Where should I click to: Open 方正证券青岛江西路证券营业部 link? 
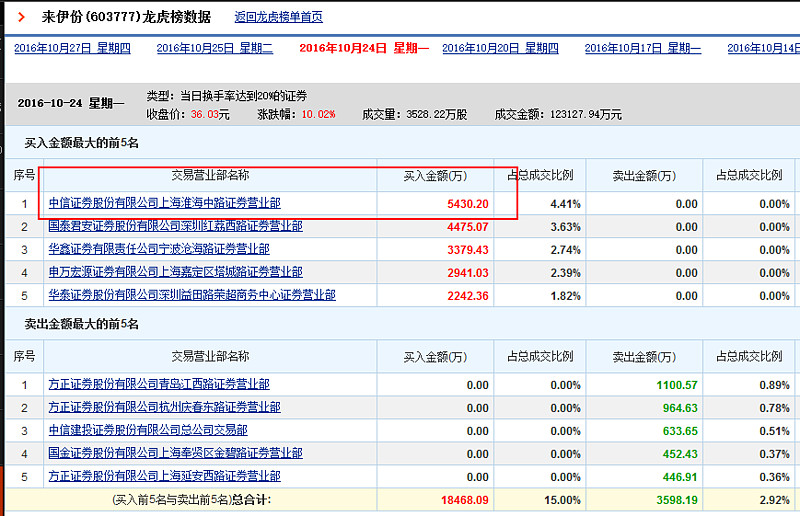click(159, 384)
